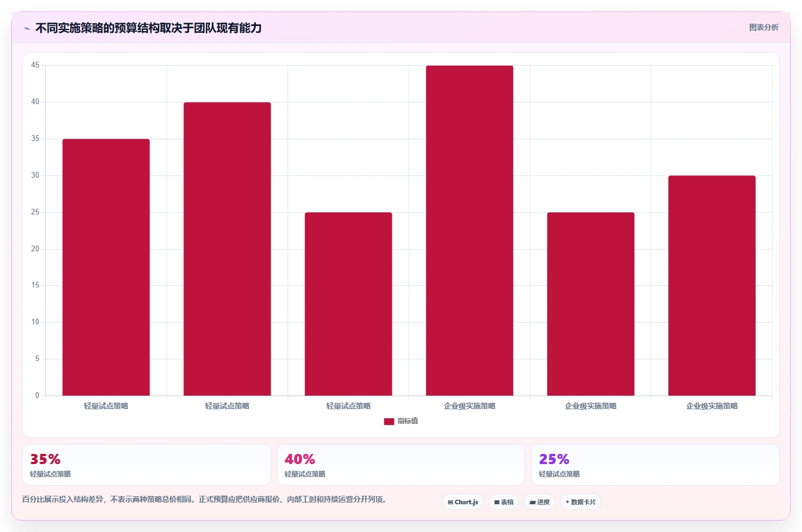The image size is (802, 532).
Task: Click the x-axis label under the 45 bar
Action: (469, 406)
